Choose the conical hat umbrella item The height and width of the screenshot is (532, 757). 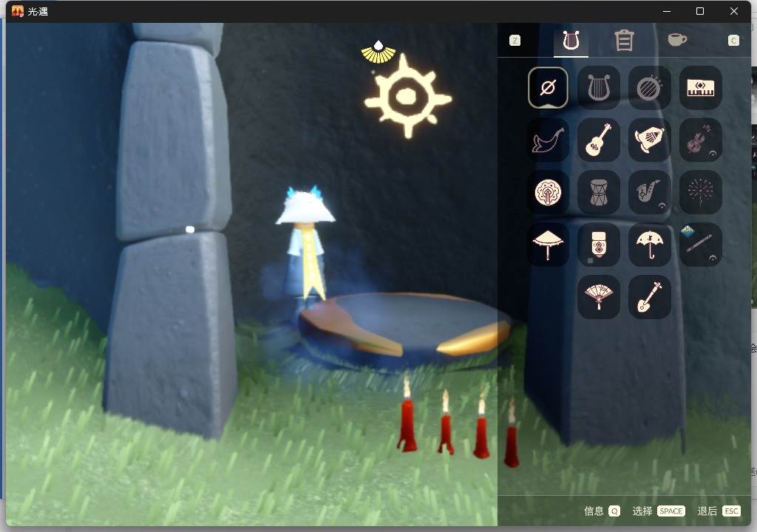[548, 245]
